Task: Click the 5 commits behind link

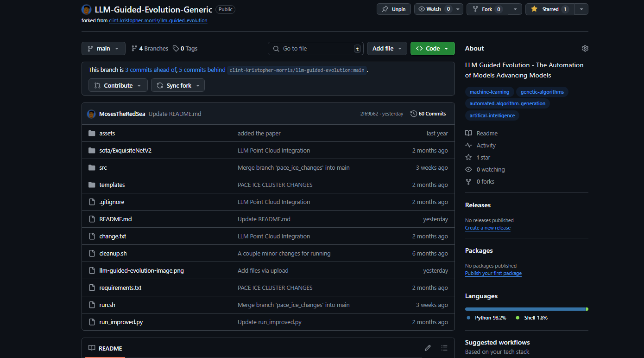Action: click(x=202, y=70)
